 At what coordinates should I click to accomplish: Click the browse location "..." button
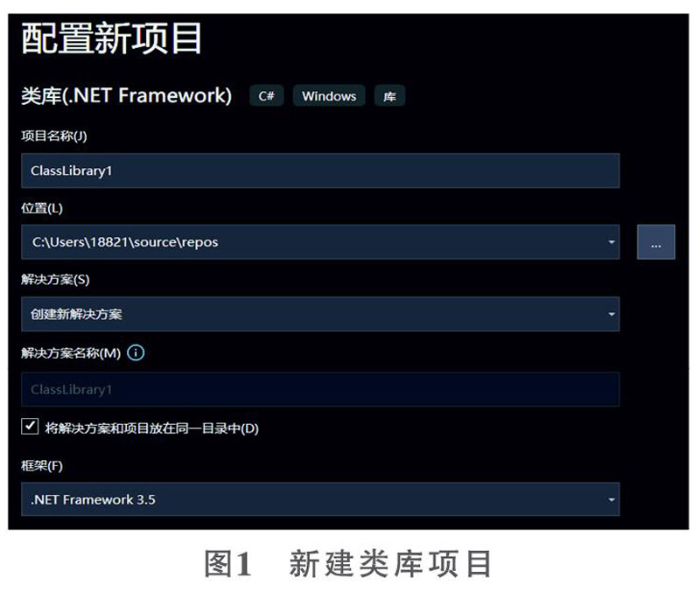(655, 242)
